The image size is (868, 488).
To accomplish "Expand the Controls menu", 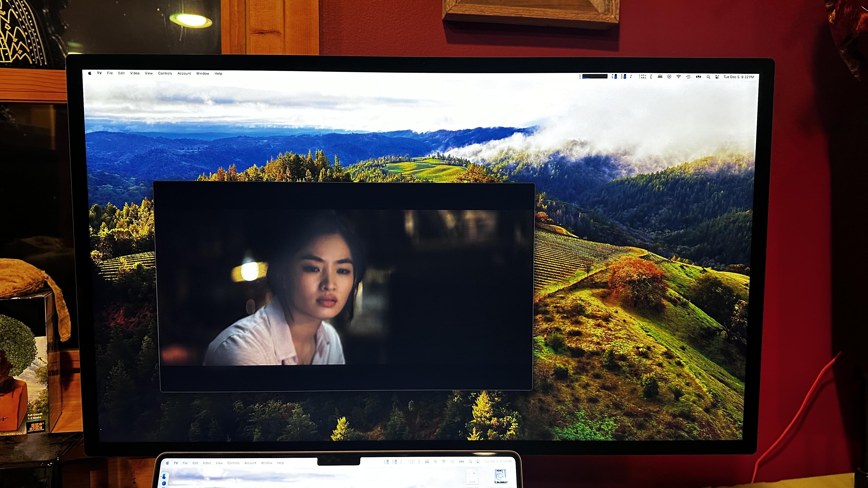I will (165, 73).
